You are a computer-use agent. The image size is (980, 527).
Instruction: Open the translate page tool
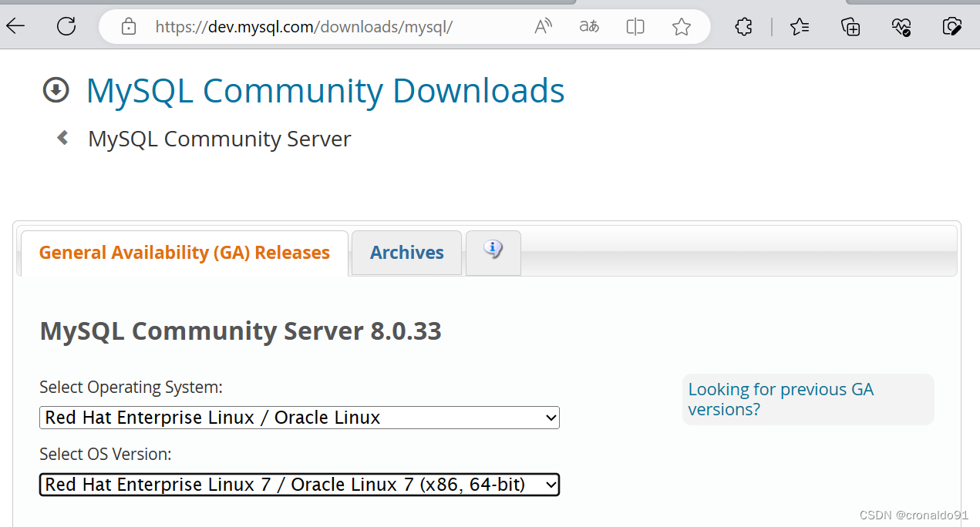click(x=588, y=25)
